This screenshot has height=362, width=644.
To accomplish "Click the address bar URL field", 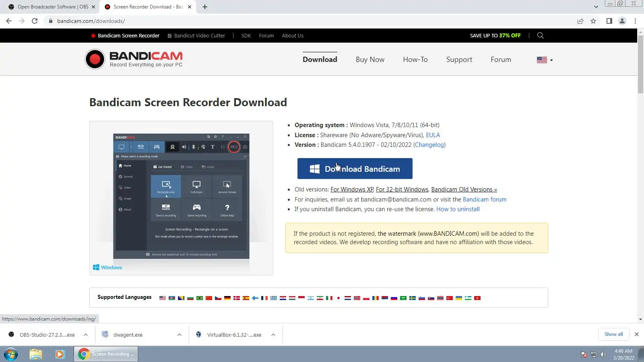I will coord(310,21).
